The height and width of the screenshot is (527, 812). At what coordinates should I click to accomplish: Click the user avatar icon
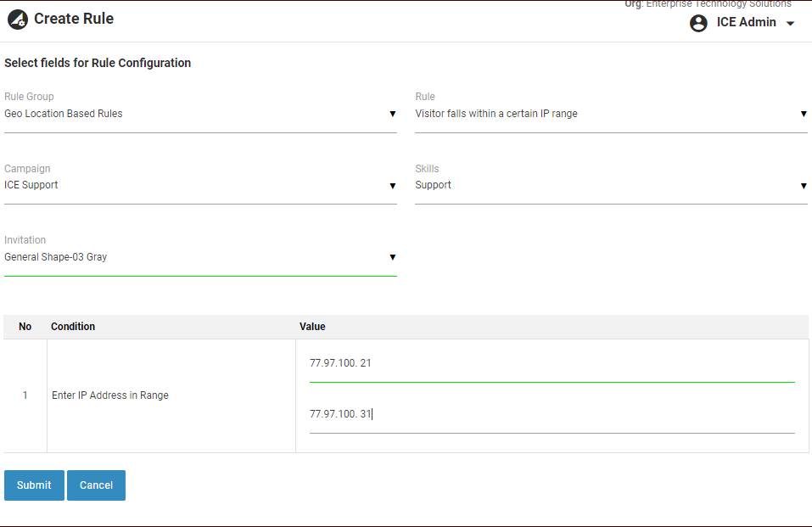(x=698, y=23)
